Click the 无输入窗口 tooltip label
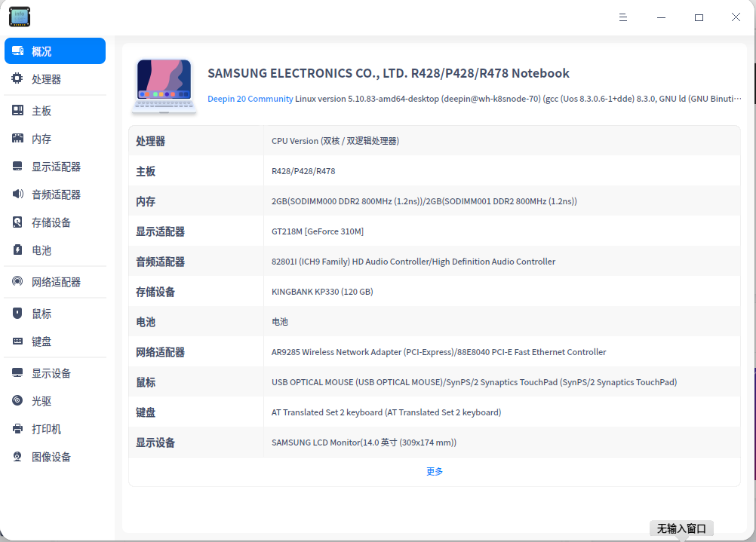756x542 pixels. 681,528
